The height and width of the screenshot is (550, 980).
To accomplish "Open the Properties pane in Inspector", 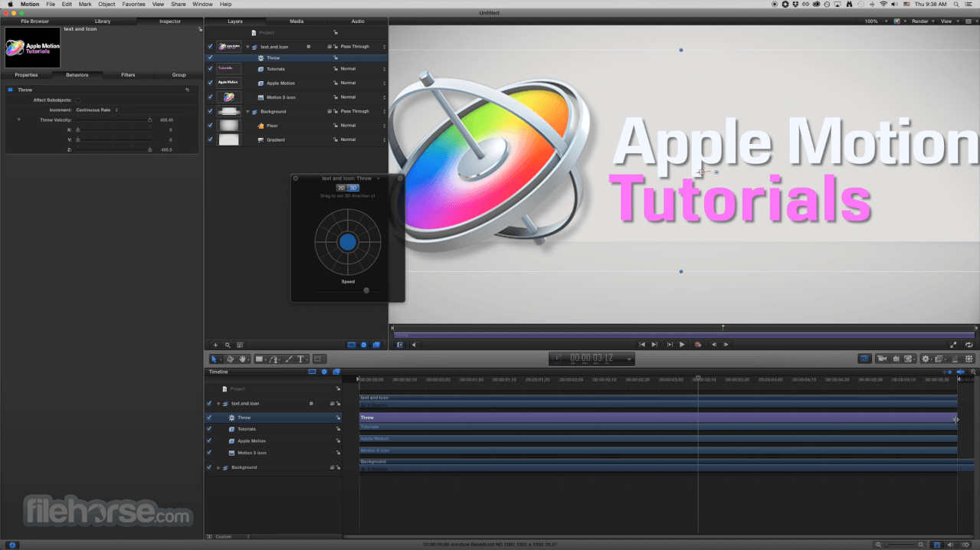I will pyautogui.click(x=26, y=75).
